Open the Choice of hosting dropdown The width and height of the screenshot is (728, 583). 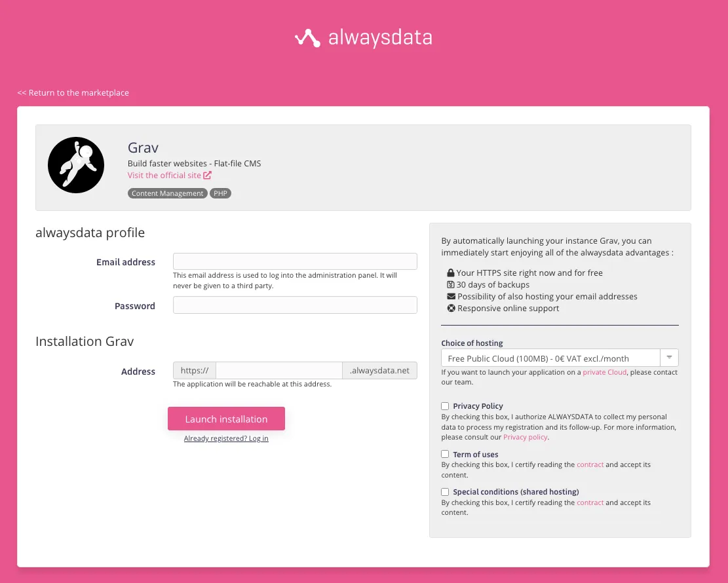pyautogui.click(x=560, y=358)
